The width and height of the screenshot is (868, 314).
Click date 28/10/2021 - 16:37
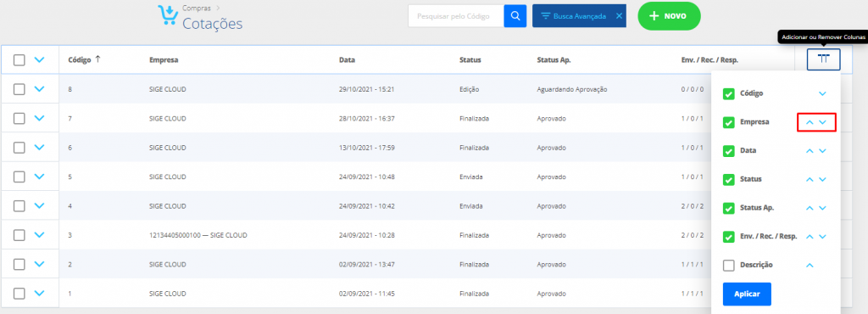point(366,119)
